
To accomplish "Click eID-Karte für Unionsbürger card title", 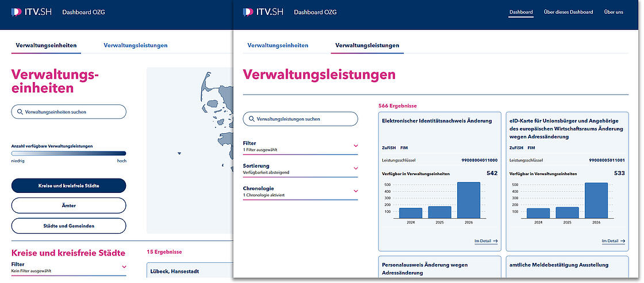I will 567,129.
